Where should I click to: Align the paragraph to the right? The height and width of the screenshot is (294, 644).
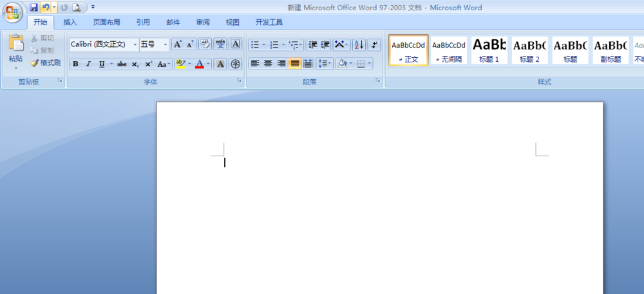pos(281,64)
